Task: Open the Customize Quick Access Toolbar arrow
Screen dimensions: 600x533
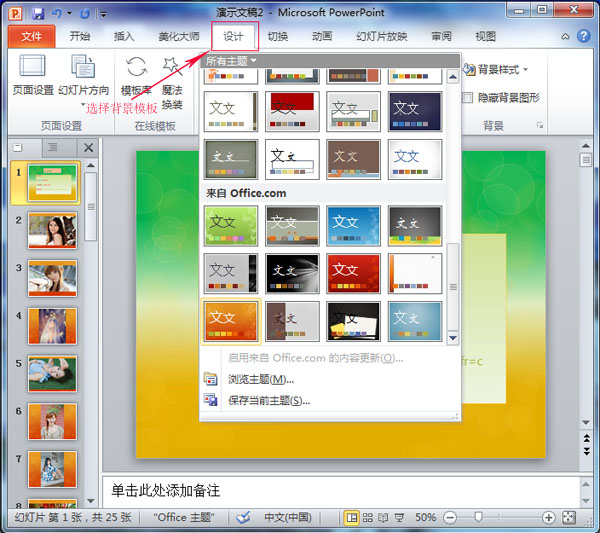Action: [103, 15]
